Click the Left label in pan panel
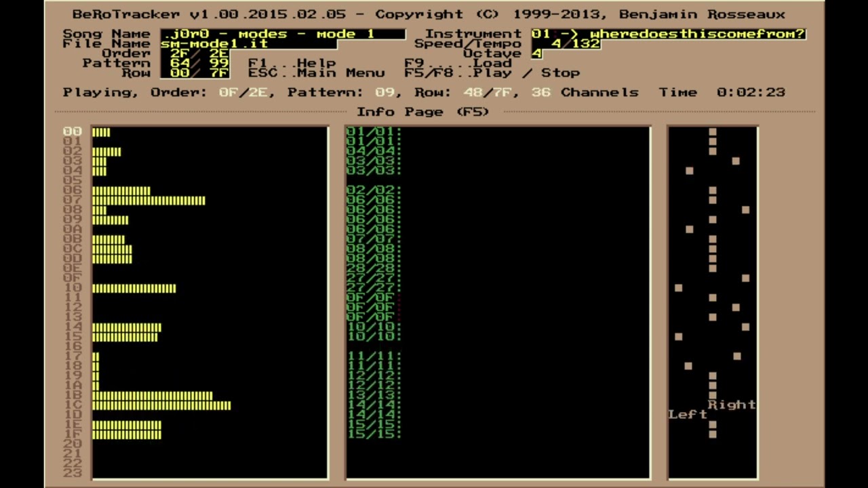This screenshot has height=488, width=868. pyautogui.click(x=688, y=415)
